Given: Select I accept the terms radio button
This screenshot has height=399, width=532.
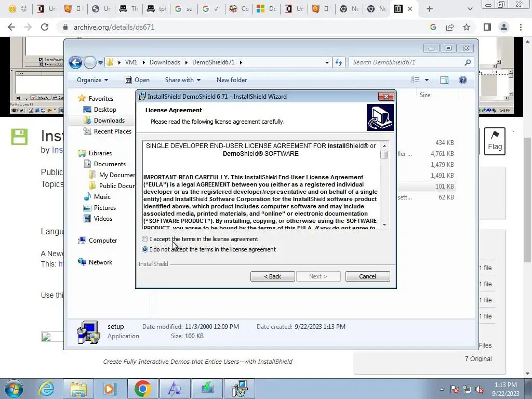Looking at the screenshot, I should (x=145, y=239).
